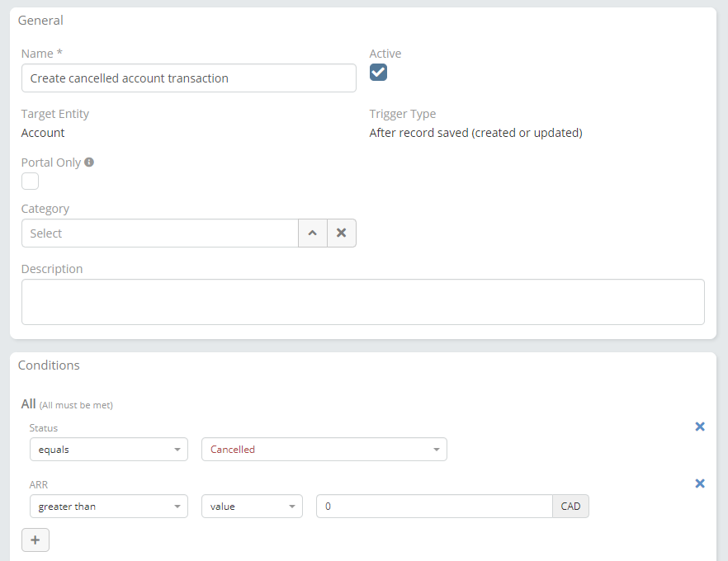The image size is (728, 561).
Task: Remove the ARR condition row
Action: click(x=700, y=483)
